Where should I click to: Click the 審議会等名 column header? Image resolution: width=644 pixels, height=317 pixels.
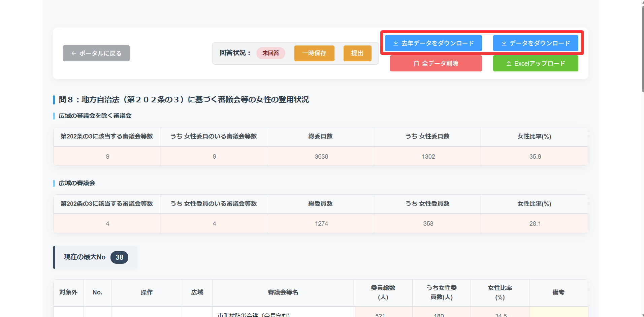tap(283, 292)
